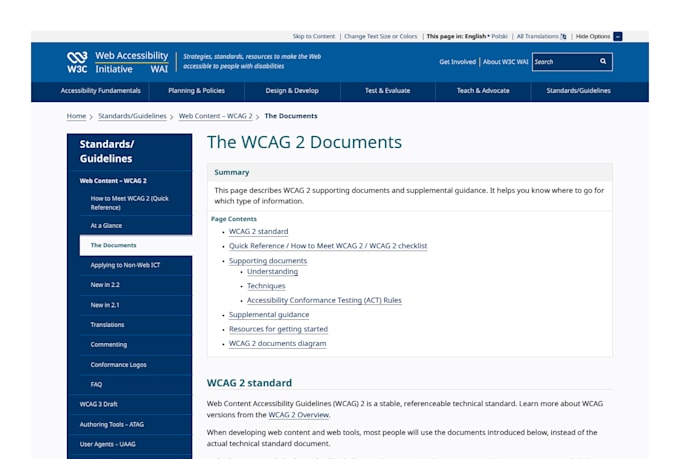Click the Hide Options collapse icon
Image resolution: width=680 pixels, height=459 pixels.
coord(618,36)
